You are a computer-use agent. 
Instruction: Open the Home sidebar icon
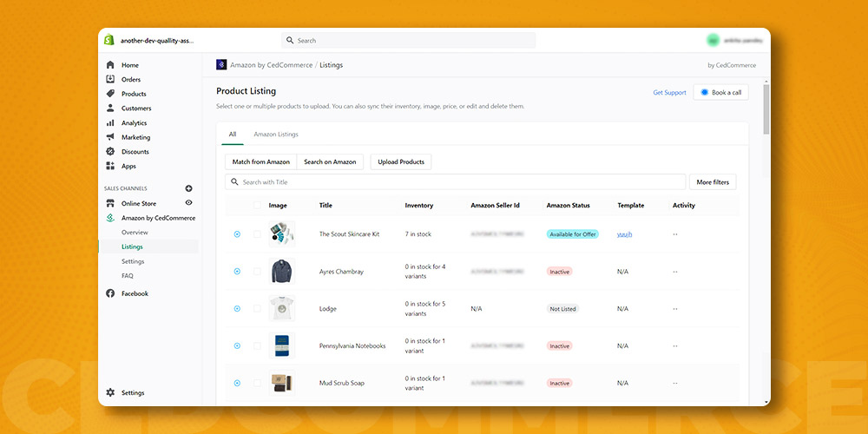pyautogui.click(x=110, y=65)
